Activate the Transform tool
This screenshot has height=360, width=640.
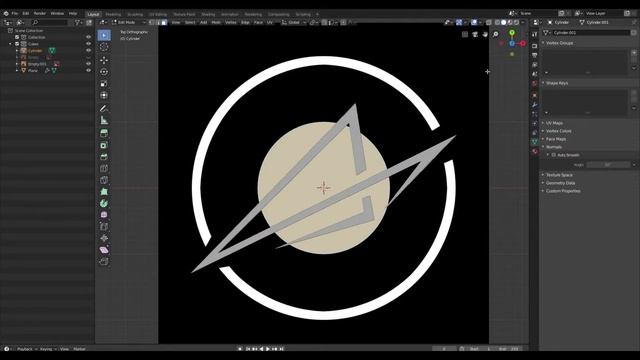click(104, 96)
